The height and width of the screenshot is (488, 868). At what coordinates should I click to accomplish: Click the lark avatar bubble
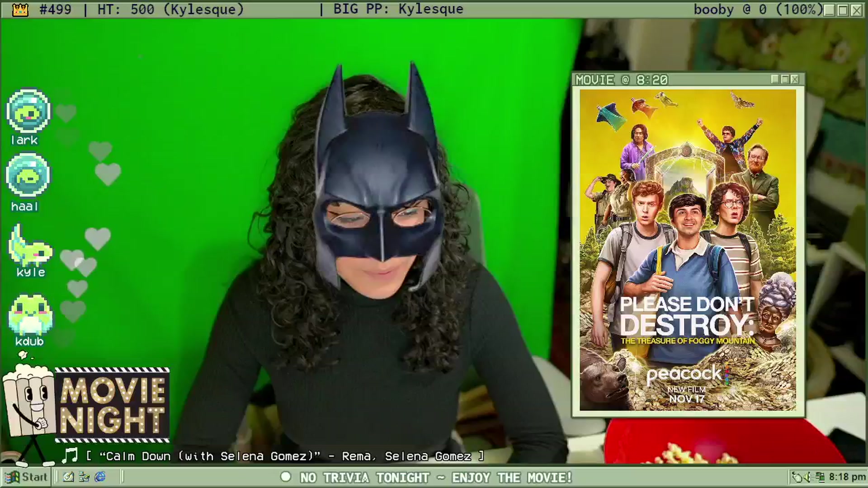(28, 111)
